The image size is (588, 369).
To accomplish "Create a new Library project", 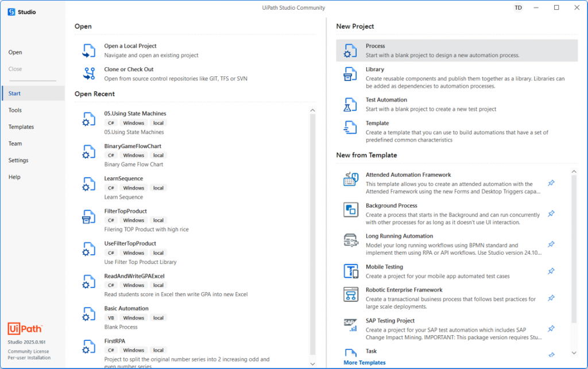I will [457, 77].
